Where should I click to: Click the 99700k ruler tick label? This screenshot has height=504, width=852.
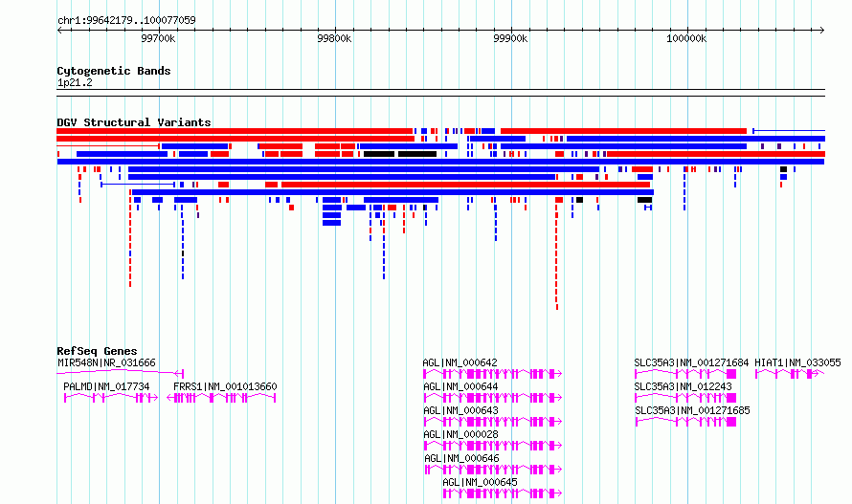[x=158, y=38]
